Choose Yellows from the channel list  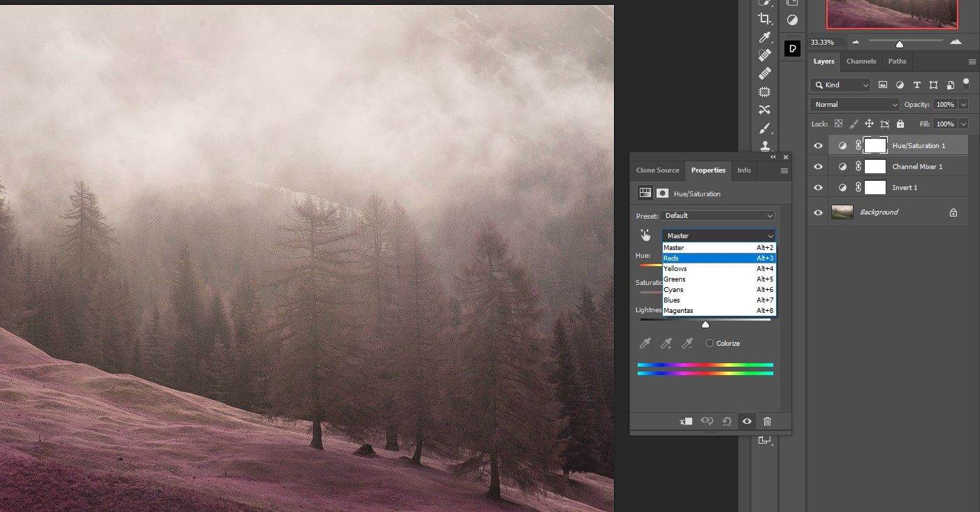[719, 269]
